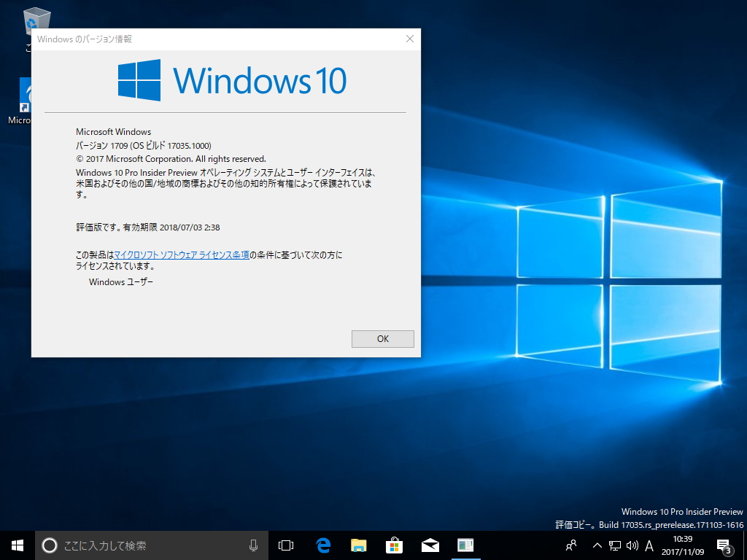Open the People icon near the clock
The width and height of the screenshot is (747, 560).
[571, 545]
